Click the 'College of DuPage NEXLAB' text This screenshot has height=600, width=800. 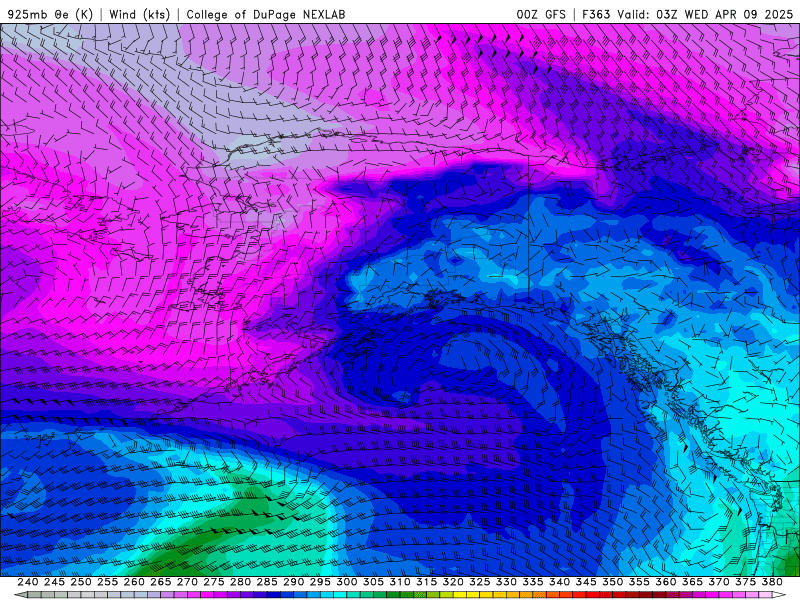tap(266, 14)
